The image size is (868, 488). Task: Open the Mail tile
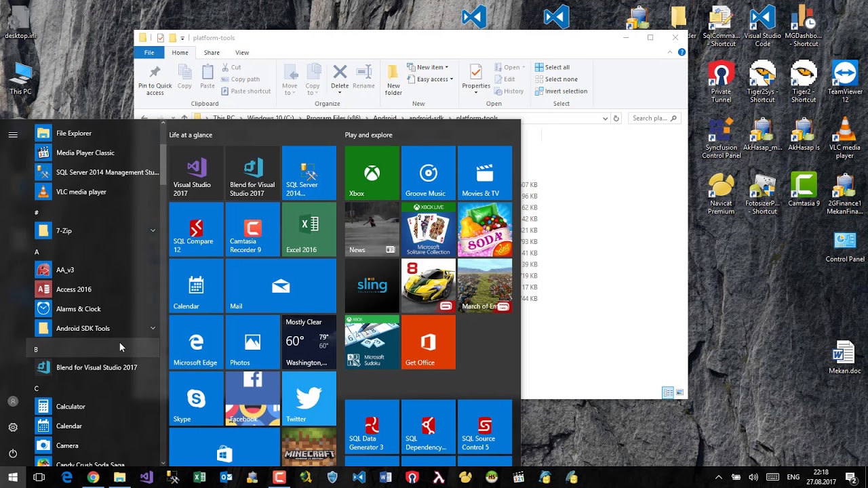click(x=281, y=285)
